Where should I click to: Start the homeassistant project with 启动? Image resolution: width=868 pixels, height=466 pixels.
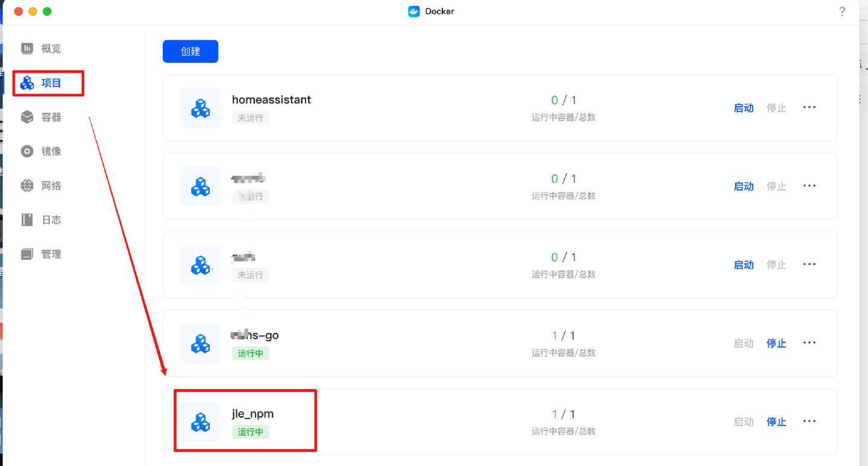click(744, 108)
